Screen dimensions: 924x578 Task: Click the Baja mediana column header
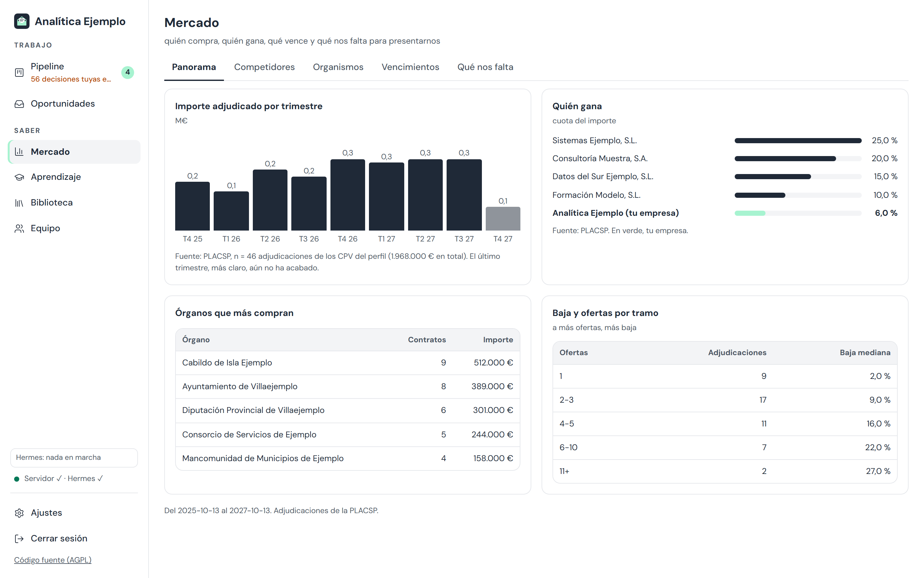pos(865,353)
